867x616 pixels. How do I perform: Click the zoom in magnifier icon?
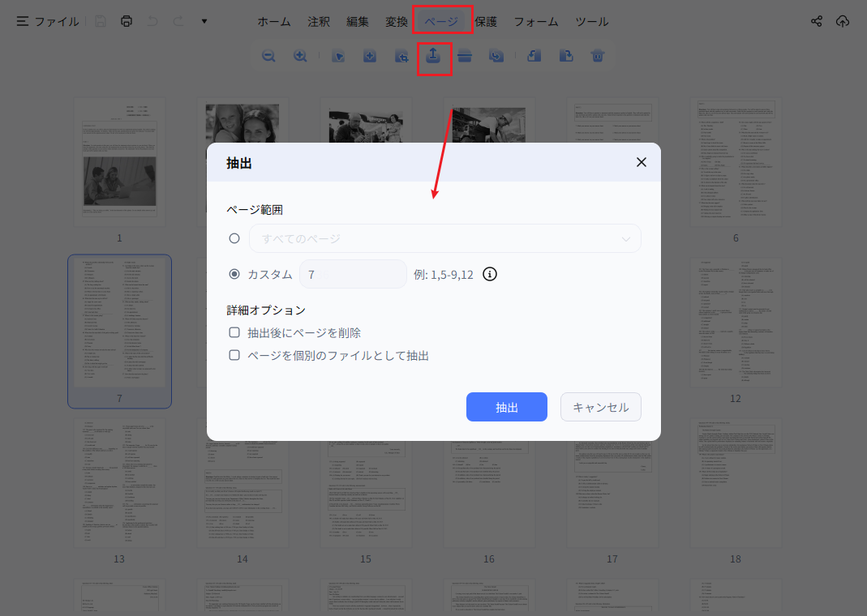[300, 56]
